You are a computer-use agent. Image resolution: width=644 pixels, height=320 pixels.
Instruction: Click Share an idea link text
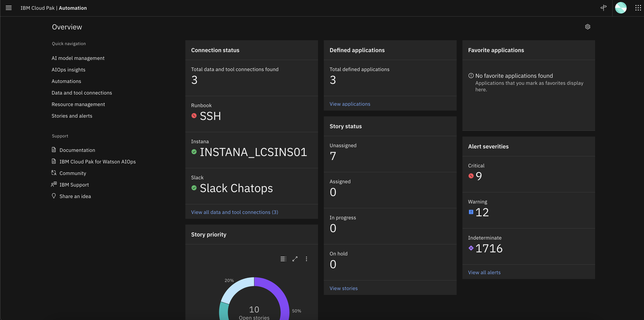click(x=75, y=196)
